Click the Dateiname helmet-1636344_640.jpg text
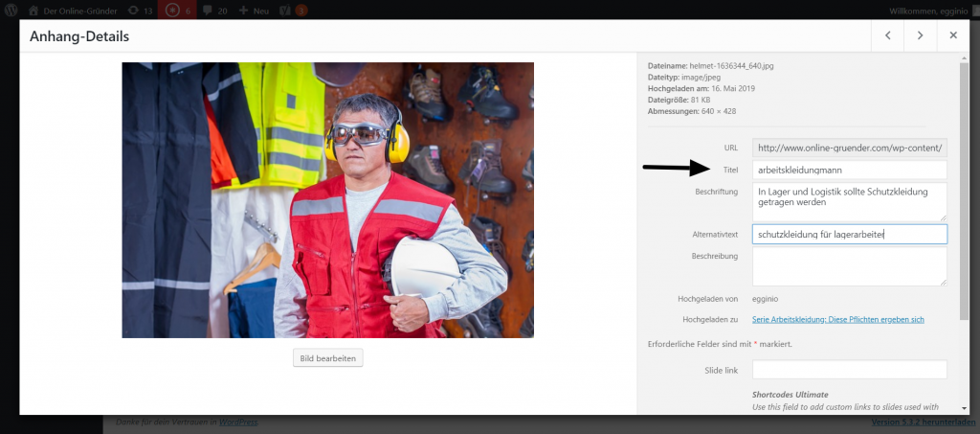Screen dimensions: 980x434 [711, 66]
